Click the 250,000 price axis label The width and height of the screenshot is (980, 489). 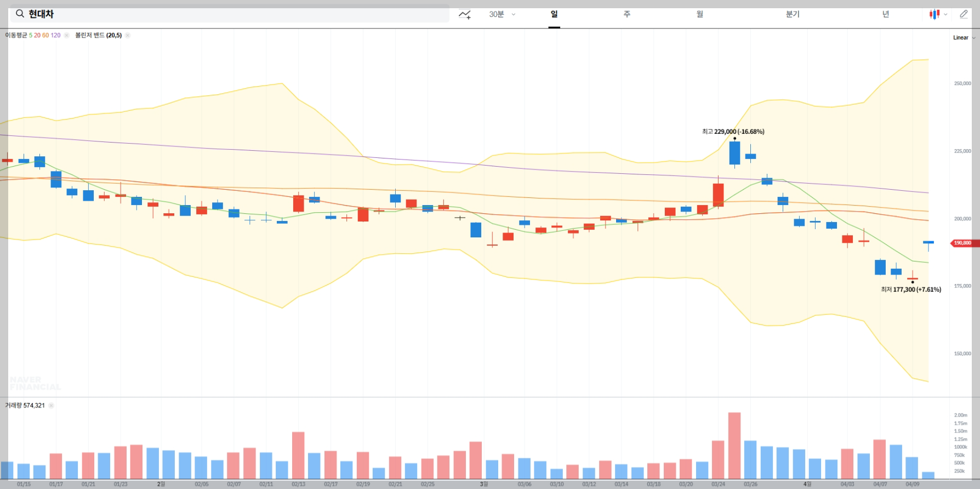(962, 84)
